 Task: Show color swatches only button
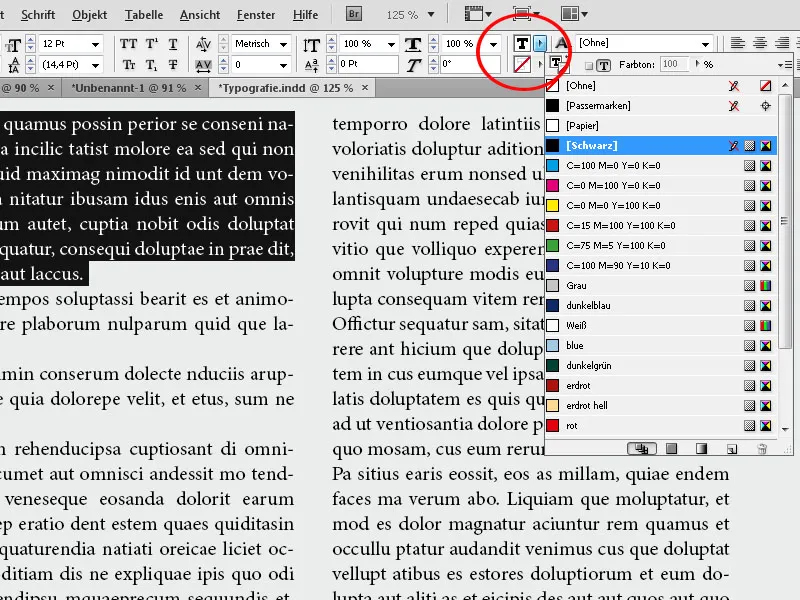point(672,448)
